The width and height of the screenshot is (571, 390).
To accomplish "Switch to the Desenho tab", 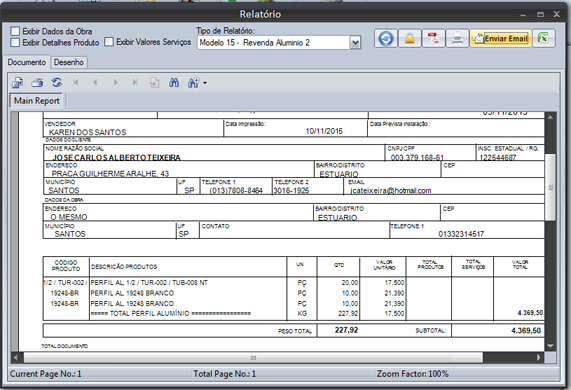I will click(69, 62).
